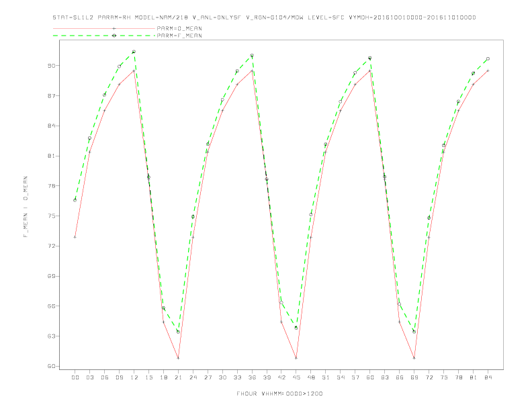Click y-axis tick label 75

click(51, 216)
